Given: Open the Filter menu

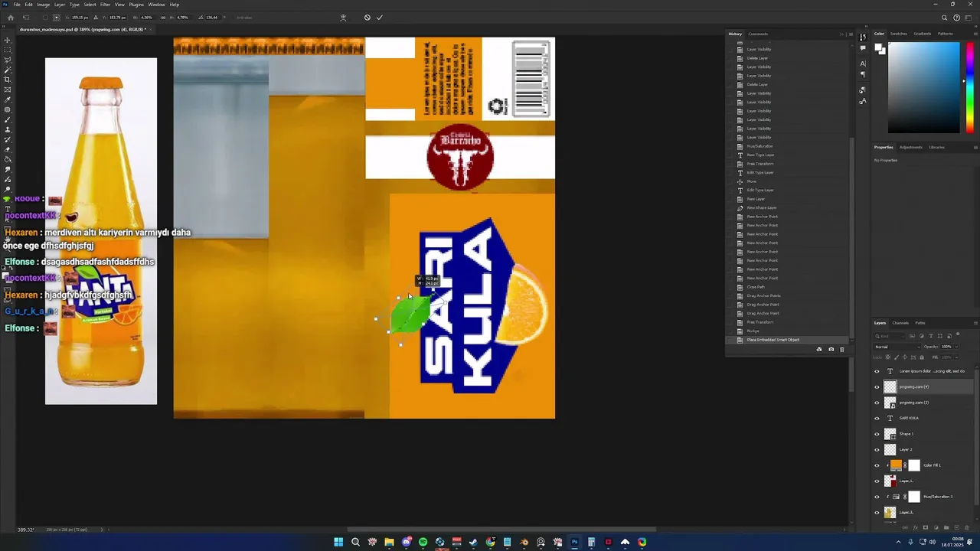Looking at the screenshot, I should pyautogui.click(x=106, y=5).
